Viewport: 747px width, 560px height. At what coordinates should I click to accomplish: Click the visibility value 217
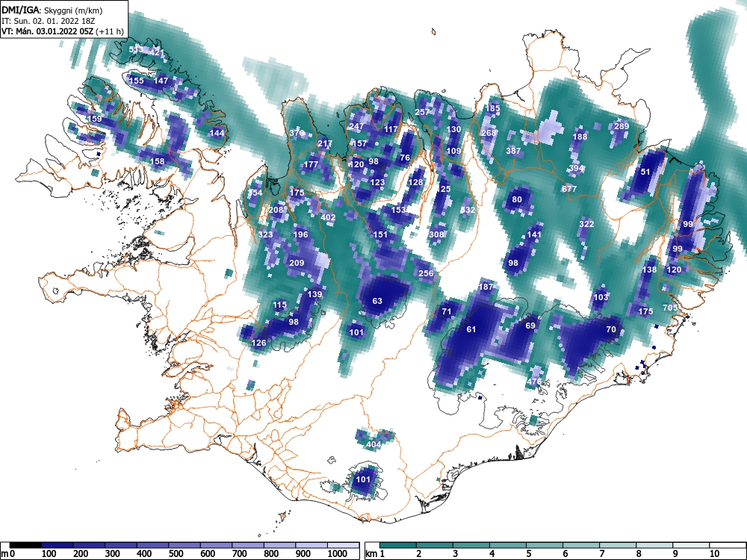click(x=325, y=143)
